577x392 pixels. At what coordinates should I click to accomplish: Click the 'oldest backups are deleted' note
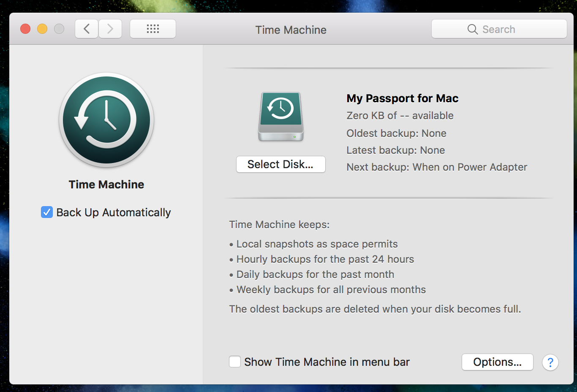tap(375, 309)
